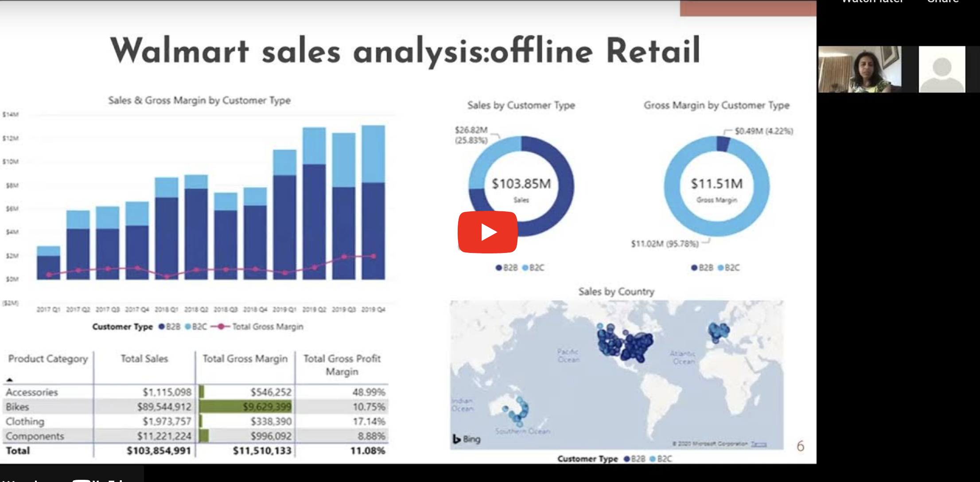
Task: Click the shortest bar for 2017 Q1
Action: pyautogui.click(x=48, y=263)
